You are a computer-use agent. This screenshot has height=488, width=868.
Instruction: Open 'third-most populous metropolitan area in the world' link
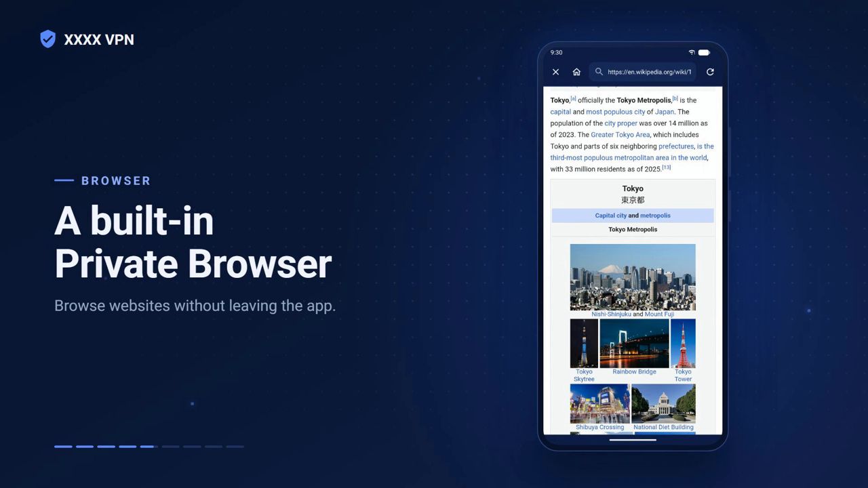click(x=629, y=158)
